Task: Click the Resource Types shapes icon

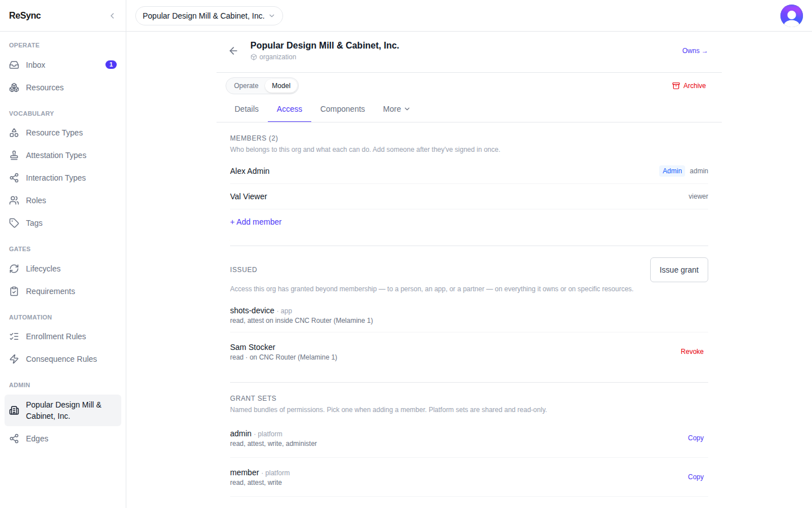Action: pyautogui.click(x=14, y=133)
